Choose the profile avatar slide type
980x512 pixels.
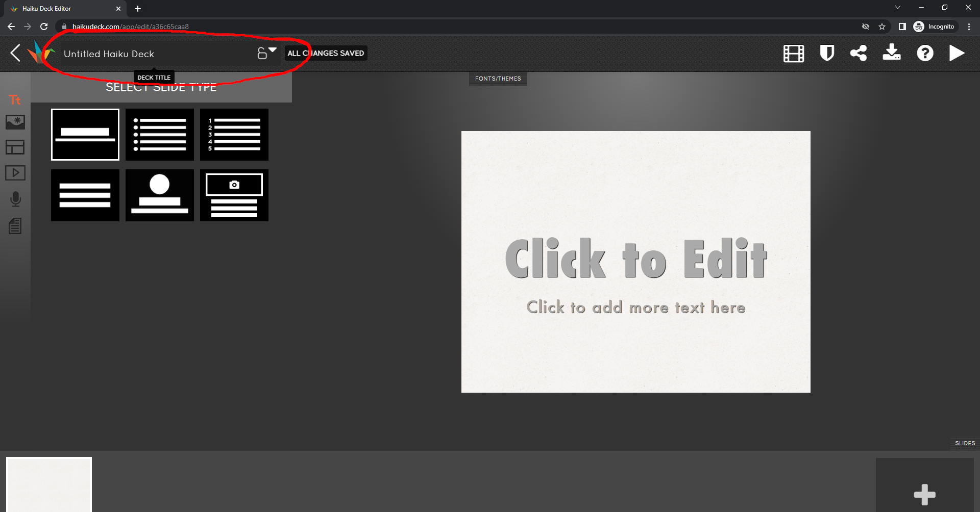click(x=160, y=195)
